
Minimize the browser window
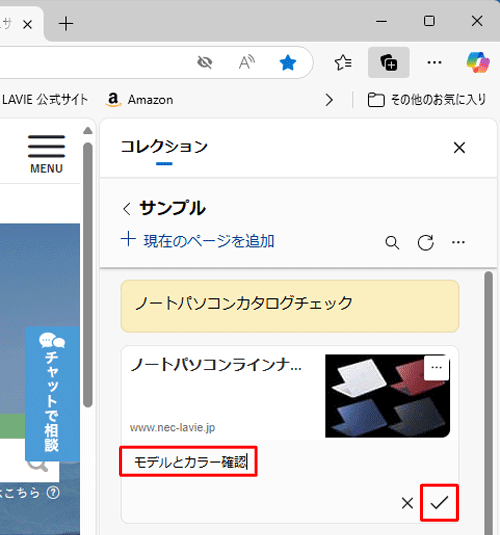382,21
